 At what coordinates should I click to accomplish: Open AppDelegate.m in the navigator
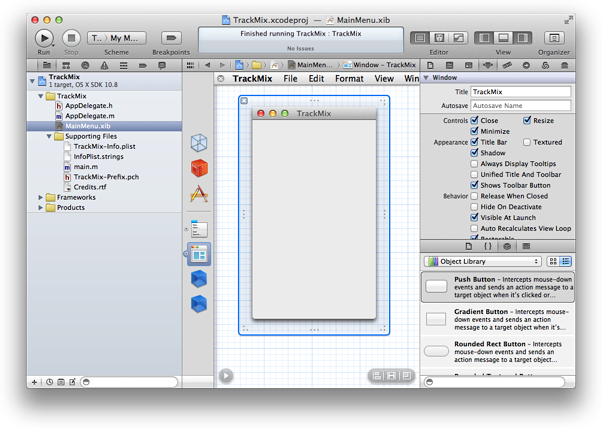tap(90, 116)
